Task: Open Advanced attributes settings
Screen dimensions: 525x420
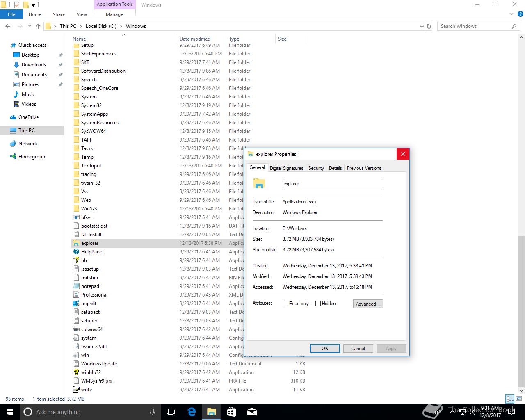Action: click(368, 304)
